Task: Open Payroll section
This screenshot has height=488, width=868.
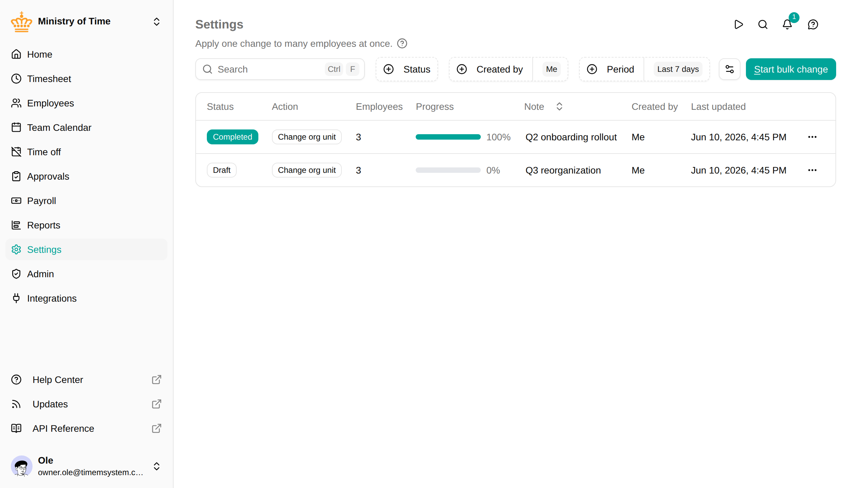Action: tap(86, 201)
